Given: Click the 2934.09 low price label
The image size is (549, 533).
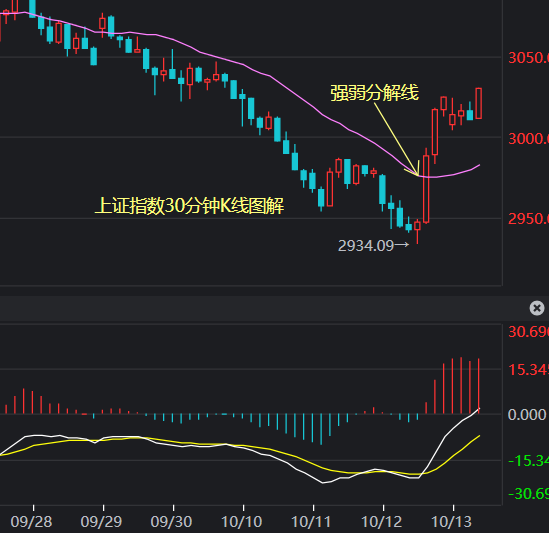Looking at the screenshot, I should [x=366, y=246].
